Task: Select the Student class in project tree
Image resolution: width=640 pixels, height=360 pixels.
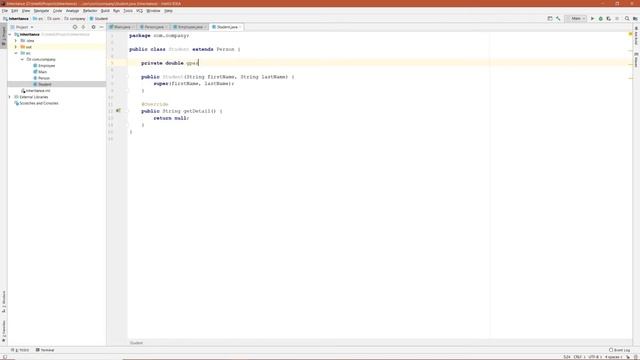Action: [x=42, y=84]
